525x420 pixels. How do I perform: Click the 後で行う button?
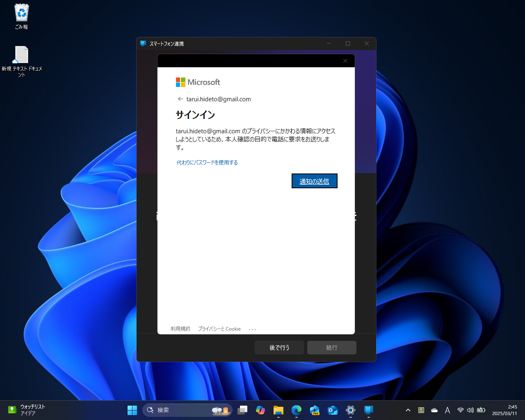pos(279,347)
